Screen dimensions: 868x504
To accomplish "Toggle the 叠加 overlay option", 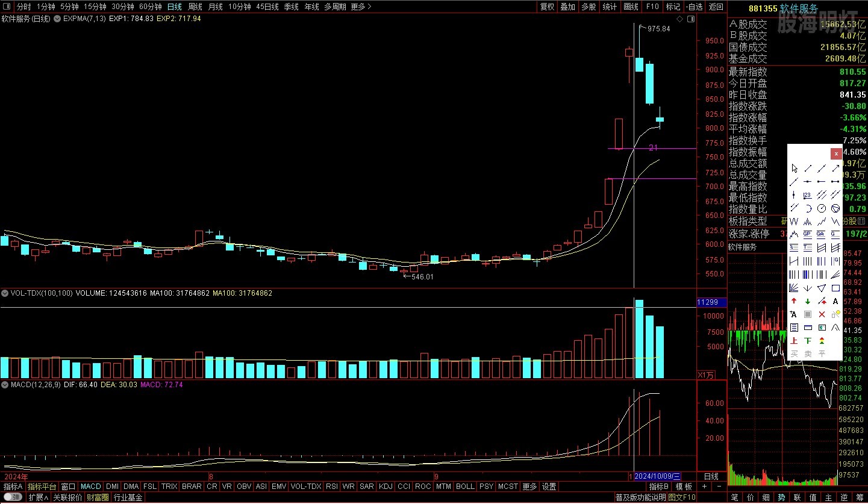I will click(x=567, y=7).
